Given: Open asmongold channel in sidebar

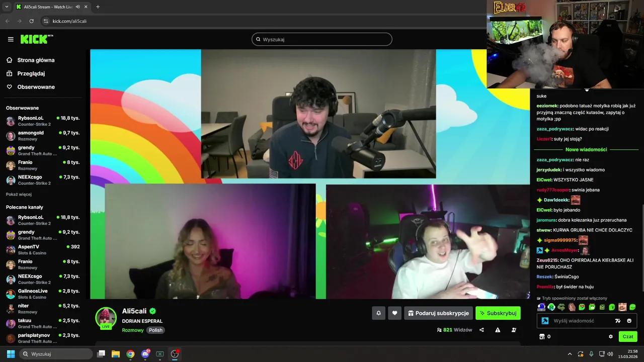Looking at the screenshot, I should pyautogui.click(x=43, y=136).
